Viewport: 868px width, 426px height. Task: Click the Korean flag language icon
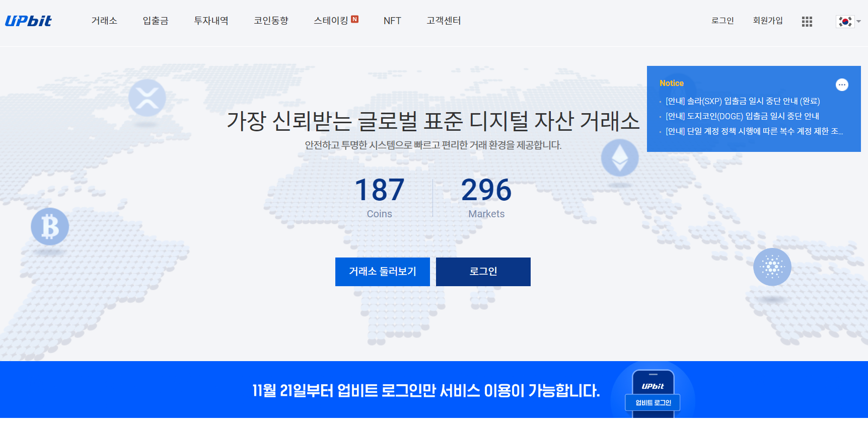click(845, 22)
